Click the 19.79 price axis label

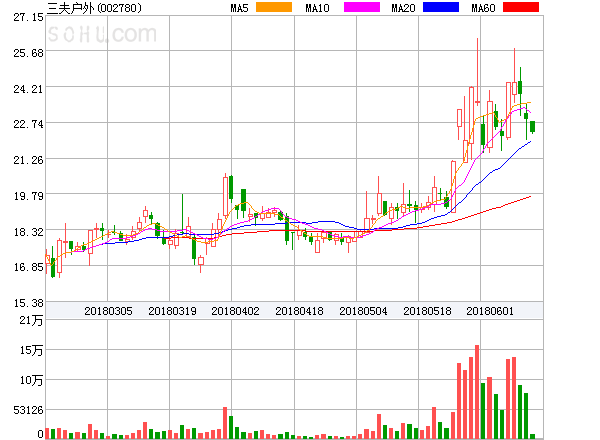[x=29, y=196]
